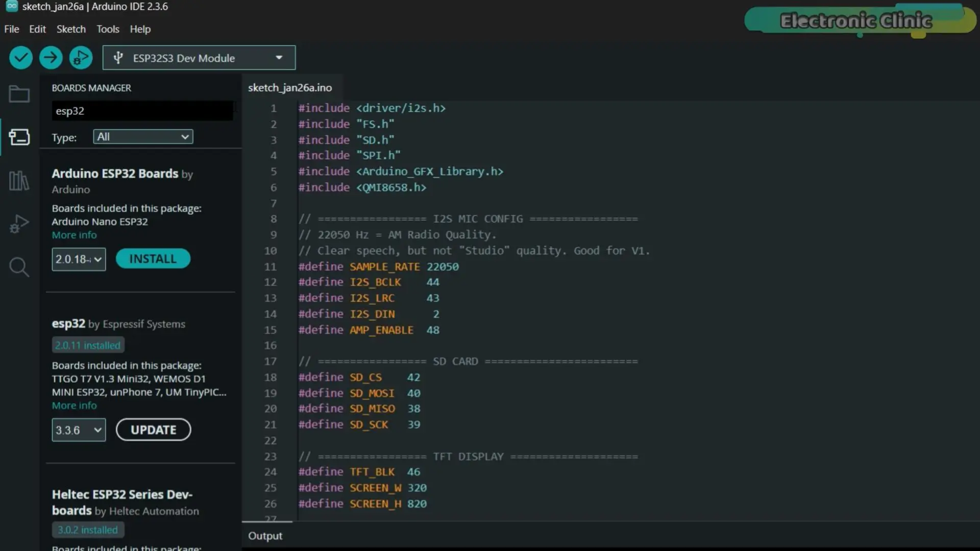Open the Sketch menu
This screenshot has height=551, width=980.
point(71,29)
